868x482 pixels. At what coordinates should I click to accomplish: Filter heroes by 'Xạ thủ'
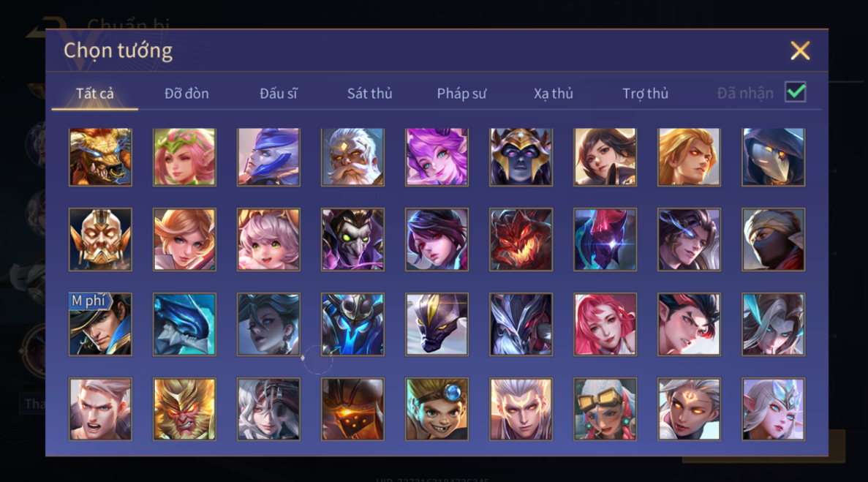click(x=553, y=94)
